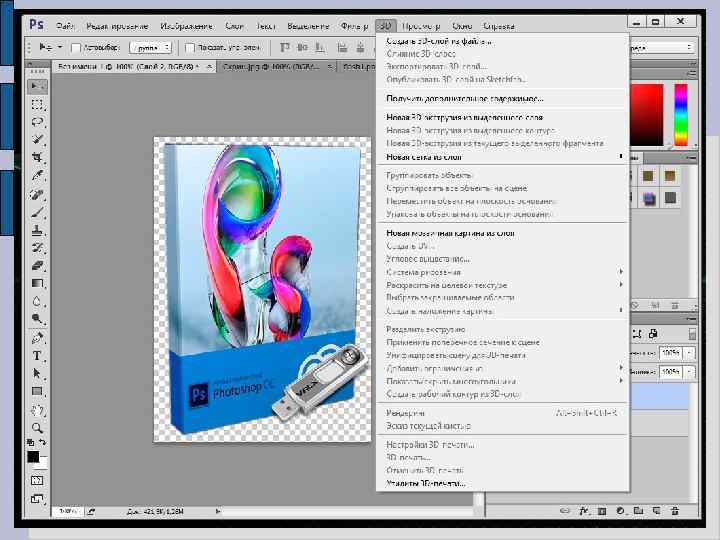Image resolution: width=720 pixels, height=540 pixels.
Task: Click the zoom percentage field in status bar
Action: point(68,511)
